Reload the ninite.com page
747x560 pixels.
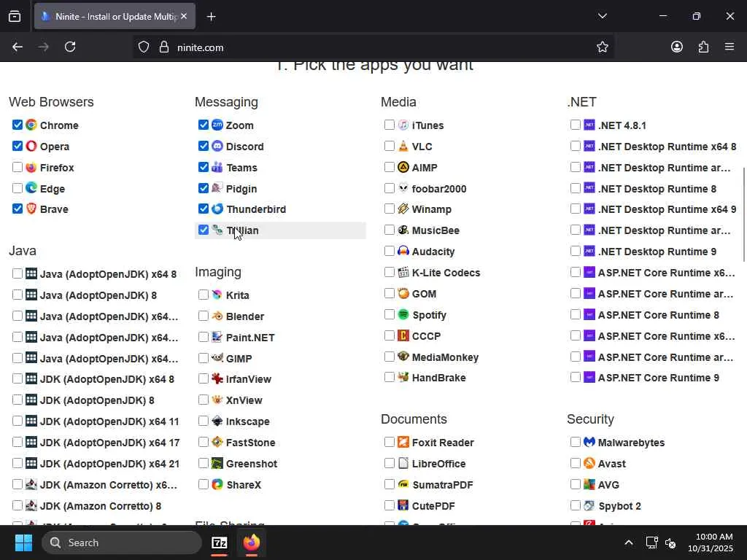click(70, 47)
